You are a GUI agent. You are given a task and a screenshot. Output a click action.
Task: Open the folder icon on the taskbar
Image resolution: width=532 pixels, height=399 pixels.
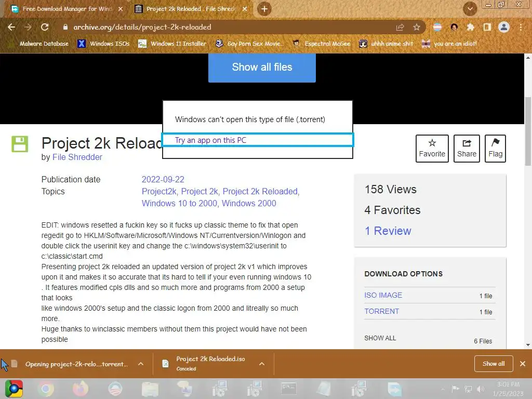click(x=150, y=389)
